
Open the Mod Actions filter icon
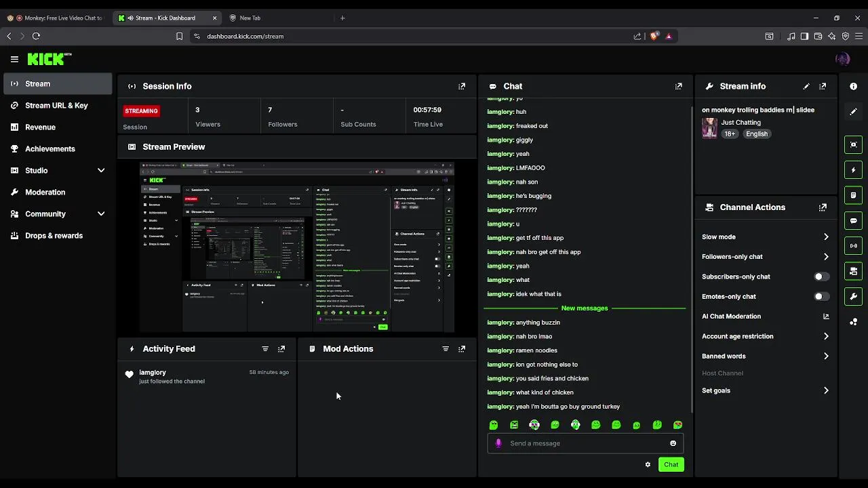[446, 348]
